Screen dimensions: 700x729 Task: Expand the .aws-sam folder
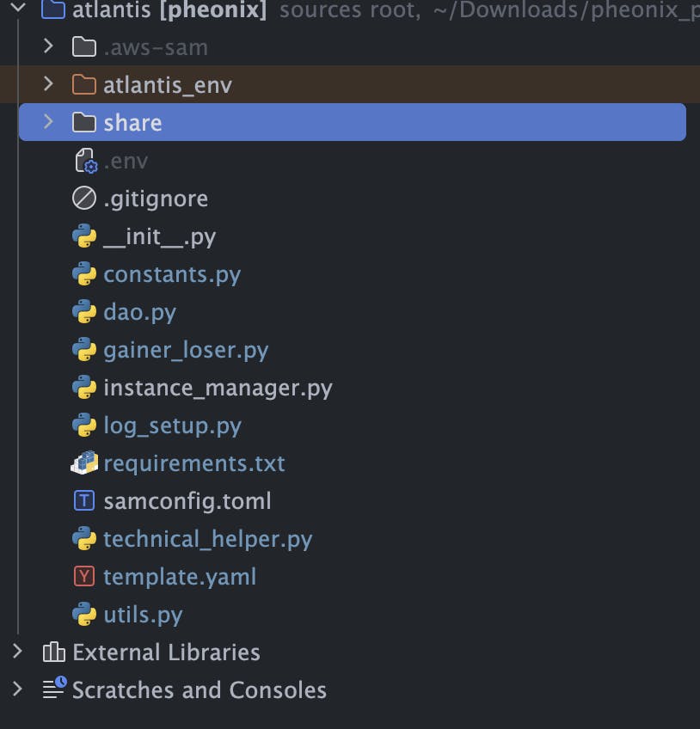click(49, 46)
